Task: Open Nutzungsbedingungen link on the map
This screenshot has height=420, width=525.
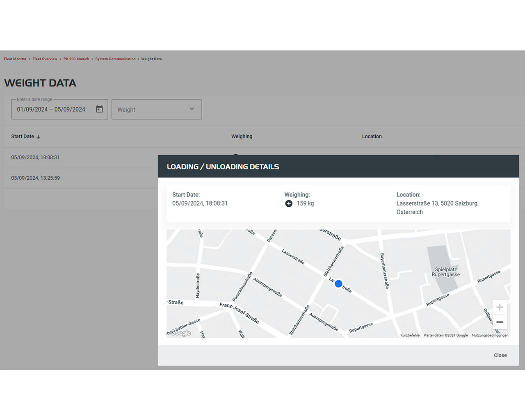Action: (x=490, y=336)
